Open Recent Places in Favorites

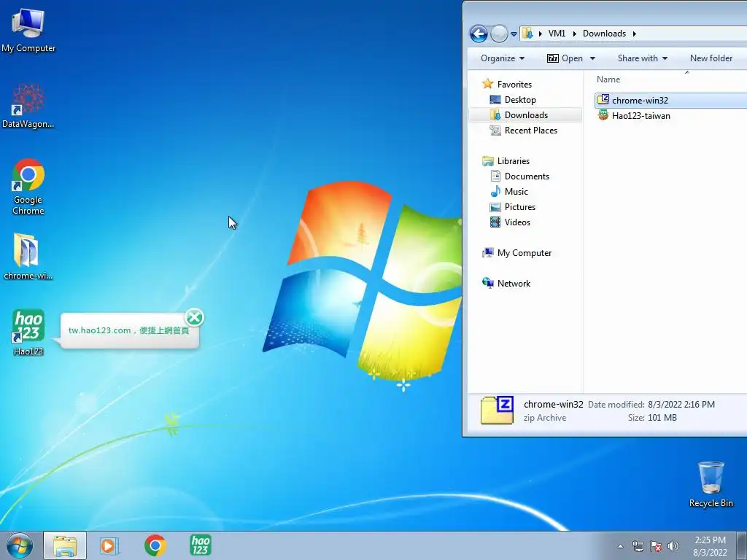pos(530,130)
